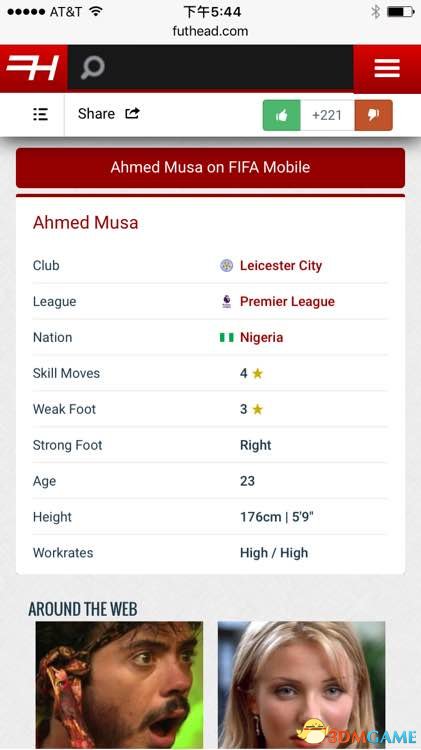
Task: Open the list sections icon
Action: tap(40, 114)
